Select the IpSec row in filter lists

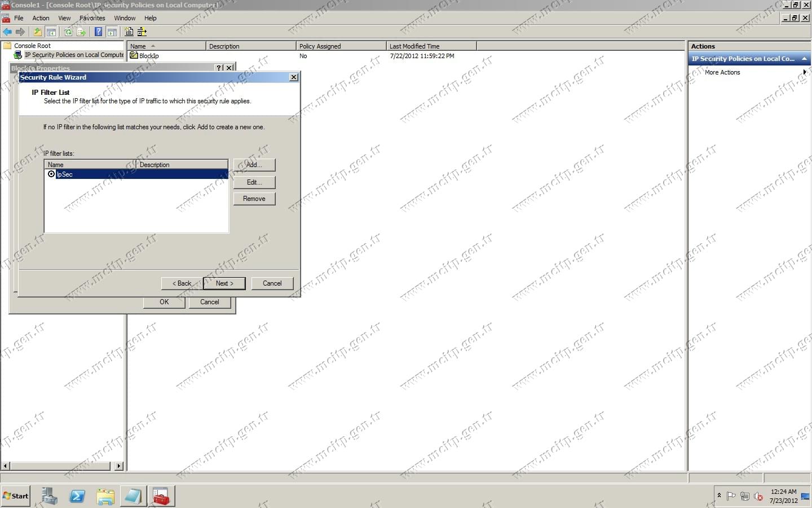click(136, 174)
